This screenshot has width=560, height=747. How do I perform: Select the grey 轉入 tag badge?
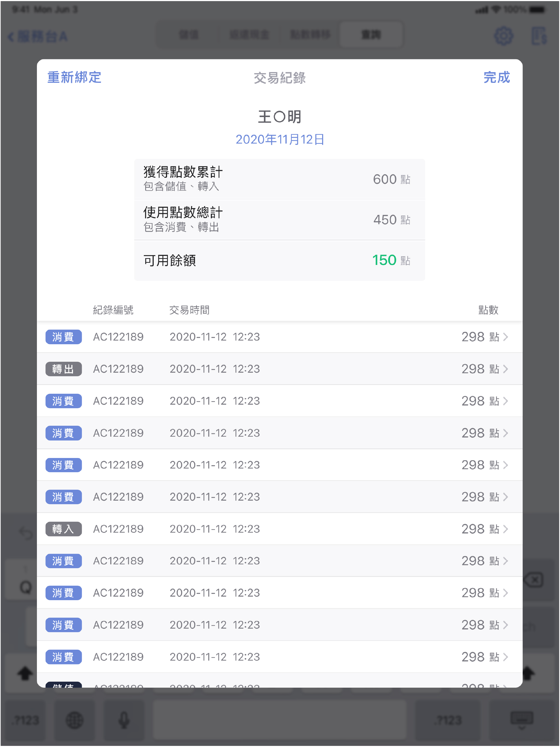point(63,529)
